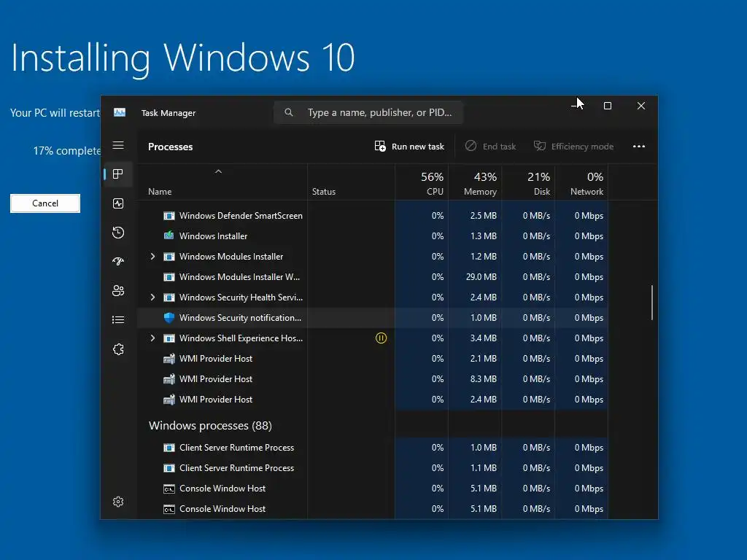Click the Run new task button
Viewport: 747px width, 560px height.
(409, 146)
